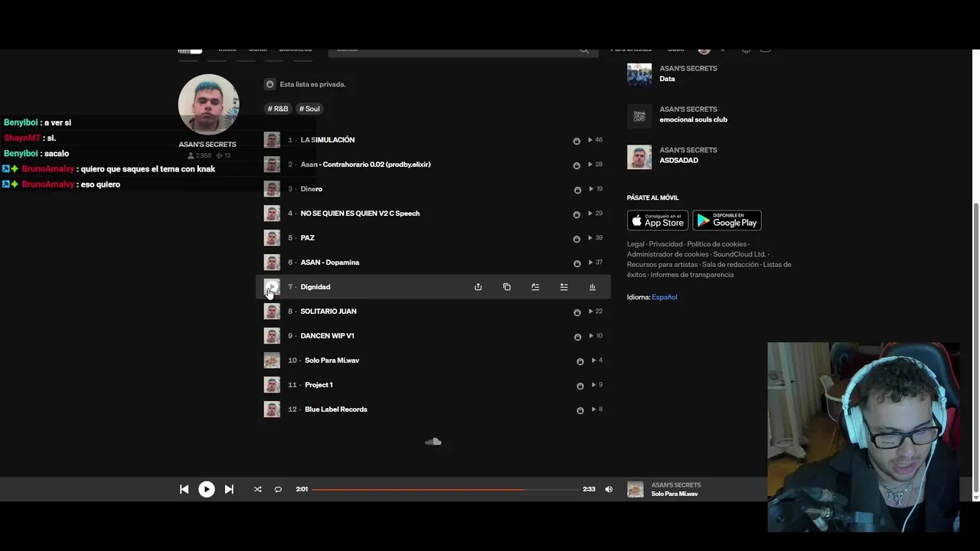Click the private lock icon on Dinero row
This screenshot has width=980, height=551.
[577, 190]
